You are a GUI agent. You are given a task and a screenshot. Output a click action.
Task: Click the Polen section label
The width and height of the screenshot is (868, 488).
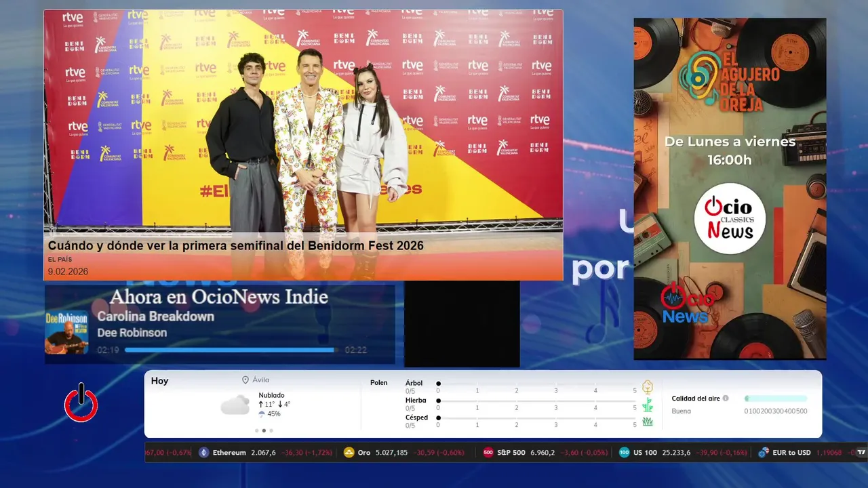coord(379,383)
